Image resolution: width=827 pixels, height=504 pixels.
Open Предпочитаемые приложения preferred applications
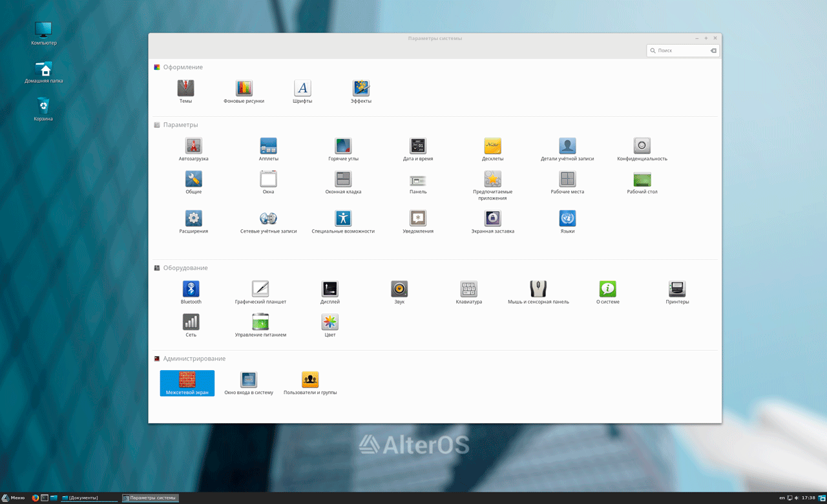click(492, 185)
